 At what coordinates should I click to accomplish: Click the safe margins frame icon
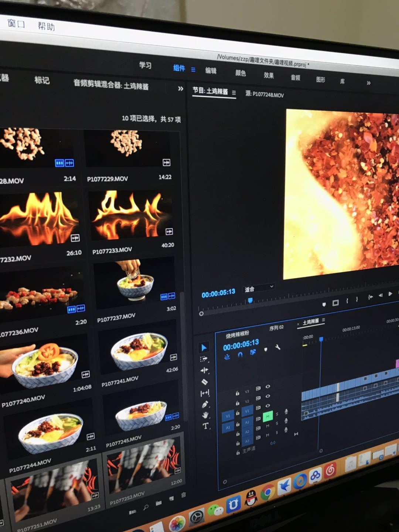(335, 303)
